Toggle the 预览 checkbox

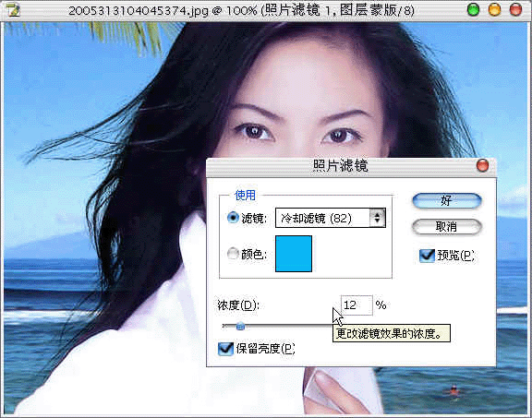[x=427, y=256]
